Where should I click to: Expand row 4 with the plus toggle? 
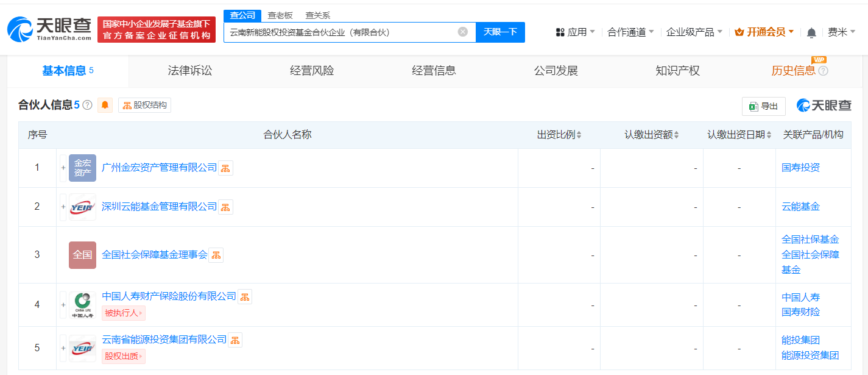pyautogui.click(x=63, y=304)
